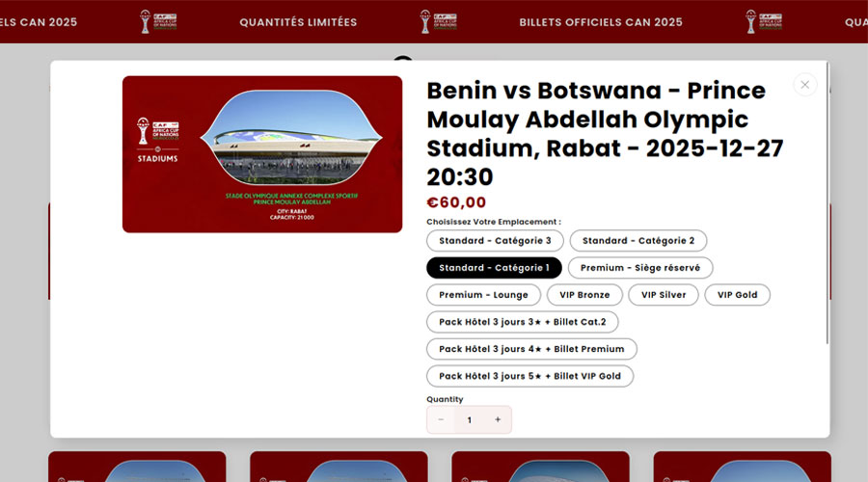This screenshot has height=482, width=868.
Task: Choose Standard - Catégorie 1 option
Action: coord(494,268)
